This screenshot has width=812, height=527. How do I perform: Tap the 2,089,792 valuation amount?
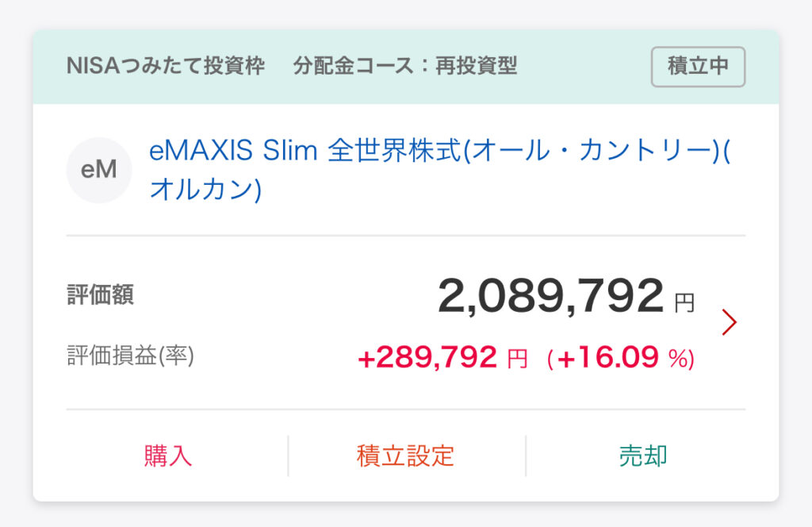pyautogui.click(x=550, y=296)
